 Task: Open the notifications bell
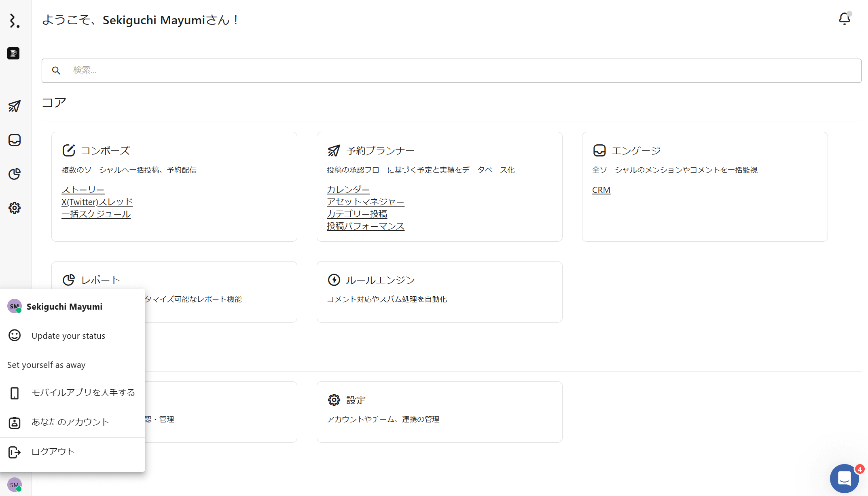844,19
